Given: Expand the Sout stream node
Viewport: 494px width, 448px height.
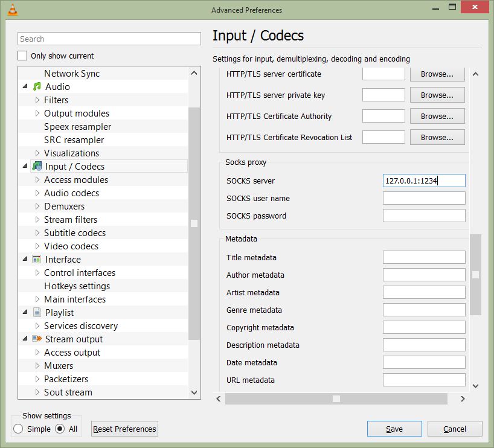Looking at the screenshot, I should click(x=37, y=392).
